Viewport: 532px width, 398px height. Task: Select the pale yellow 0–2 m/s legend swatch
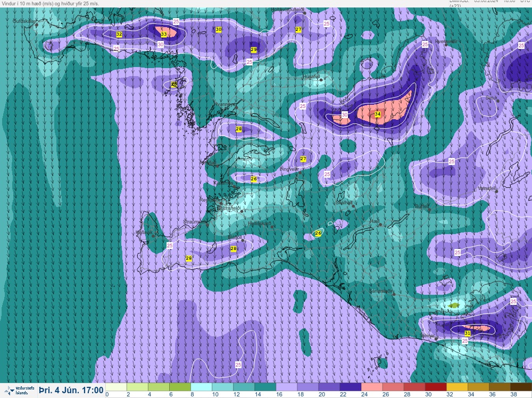pyautogui.click(x=116, y=387)
